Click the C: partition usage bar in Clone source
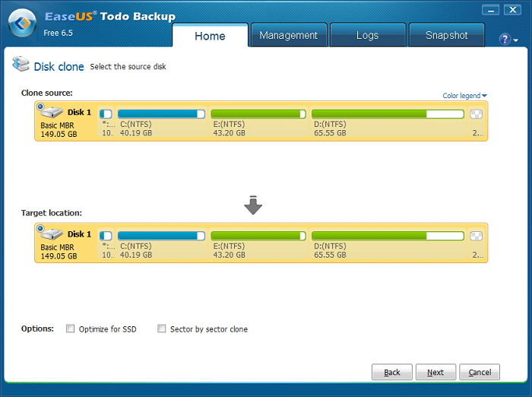Screen dimensions: 532x397 [161, 114]
